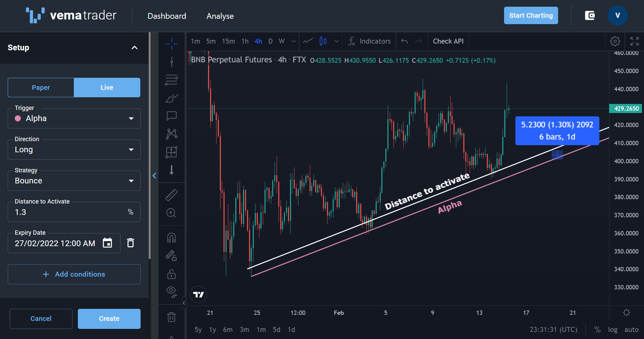The image size is (644, 339).
Task: Open the Indicators menu
Action: (x=369, y=41)
